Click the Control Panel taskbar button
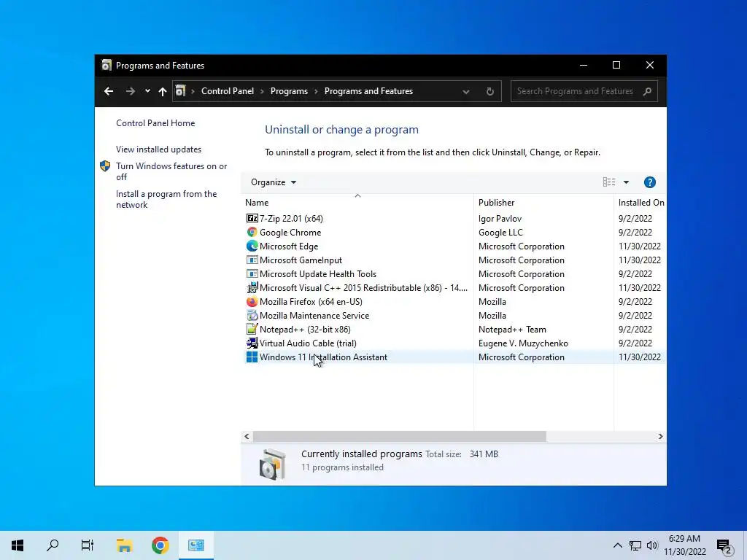747x560 pixels. coord(196,545)
